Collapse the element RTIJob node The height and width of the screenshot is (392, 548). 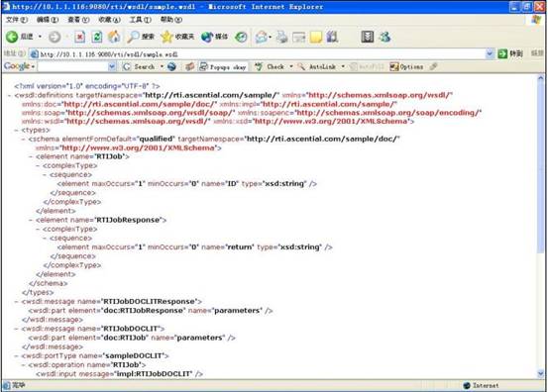(31, 156)
